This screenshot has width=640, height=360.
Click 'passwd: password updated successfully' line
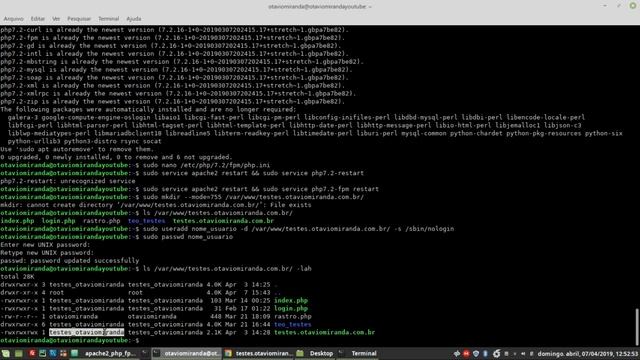point(70,261)
